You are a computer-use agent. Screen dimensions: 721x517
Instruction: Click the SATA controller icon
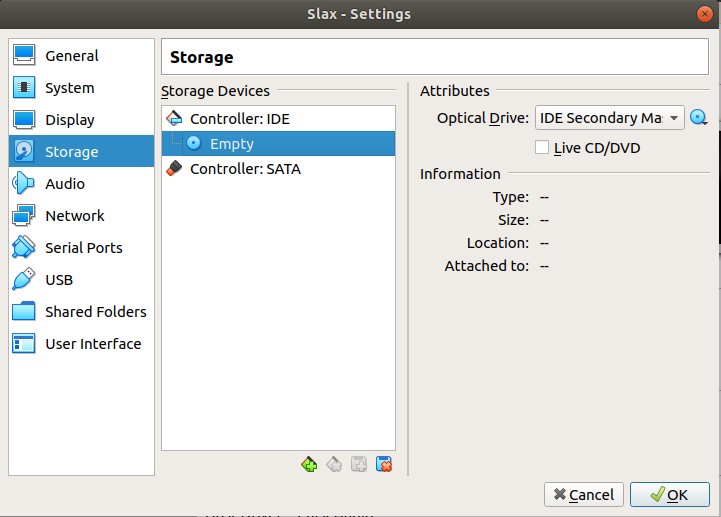coord(174,168)
